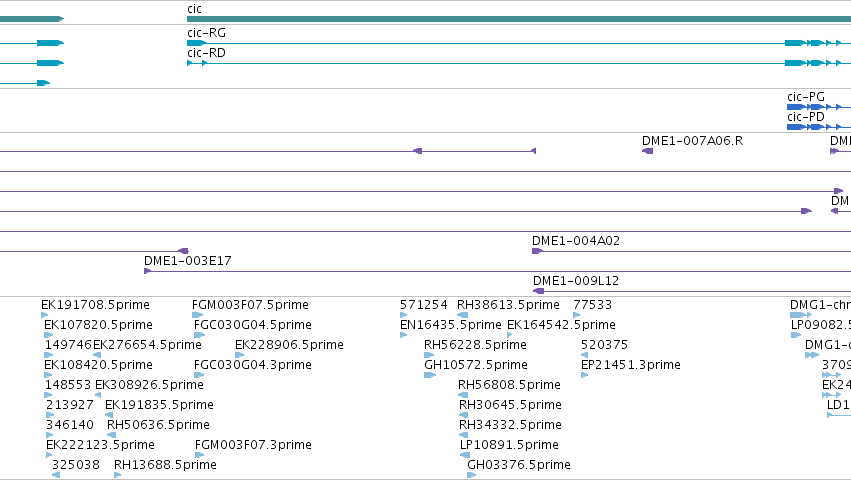Viewport: 851px width, 480px height.
Task: Select the RH38613.5prime EST marker
Action: [462, 315]
